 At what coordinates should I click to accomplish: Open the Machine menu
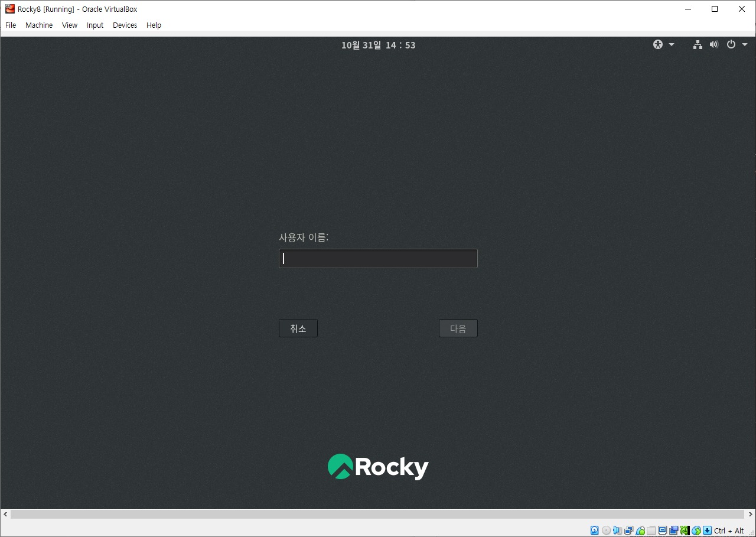coord(39,25)
